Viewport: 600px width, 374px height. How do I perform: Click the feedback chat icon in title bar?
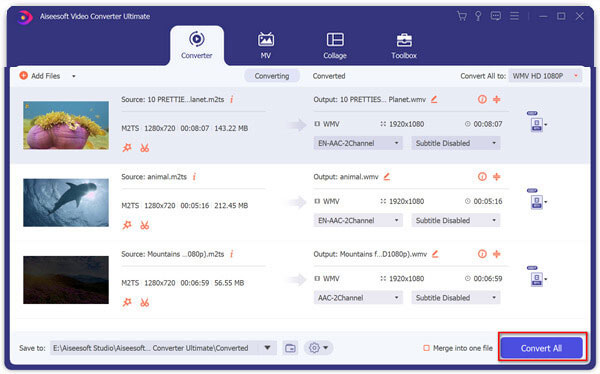496,16
